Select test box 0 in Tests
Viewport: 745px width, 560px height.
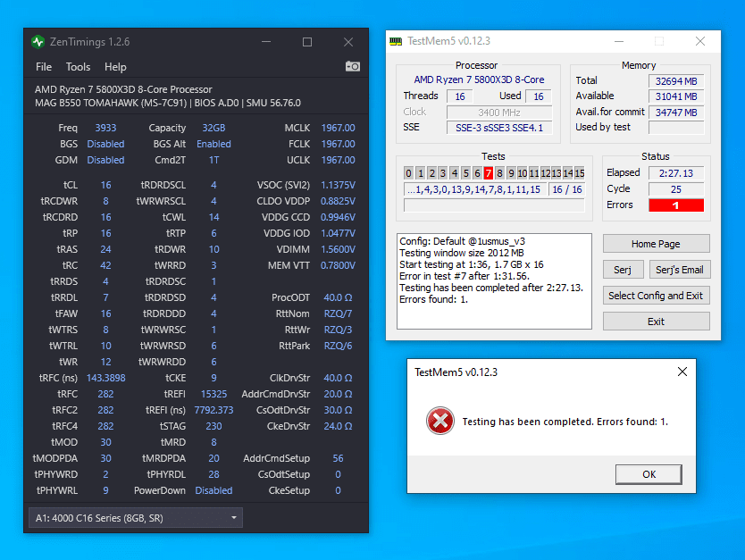[x=408, y=173]
